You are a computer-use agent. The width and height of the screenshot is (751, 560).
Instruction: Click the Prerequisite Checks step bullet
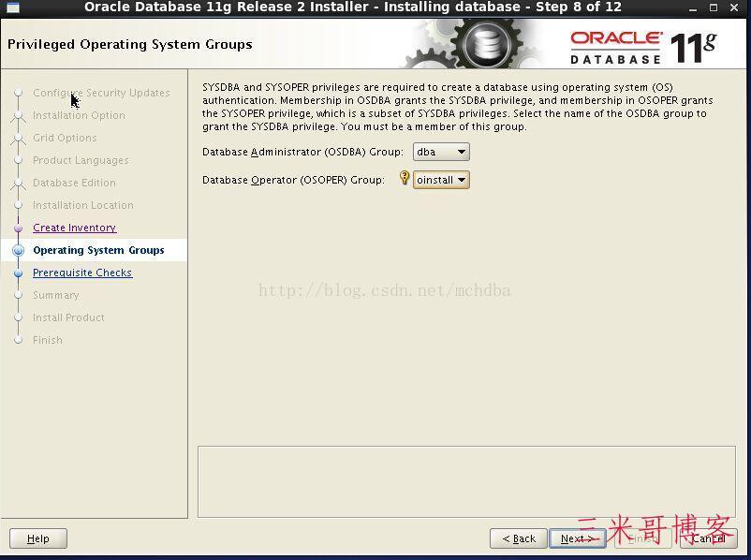pyautogui.click(x=18, y=273)
